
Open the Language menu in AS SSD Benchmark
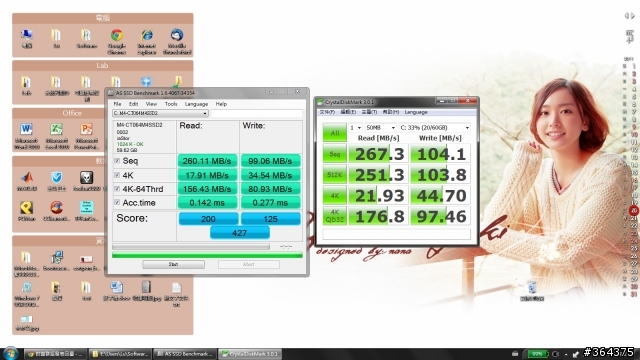(x=196, y=104)
